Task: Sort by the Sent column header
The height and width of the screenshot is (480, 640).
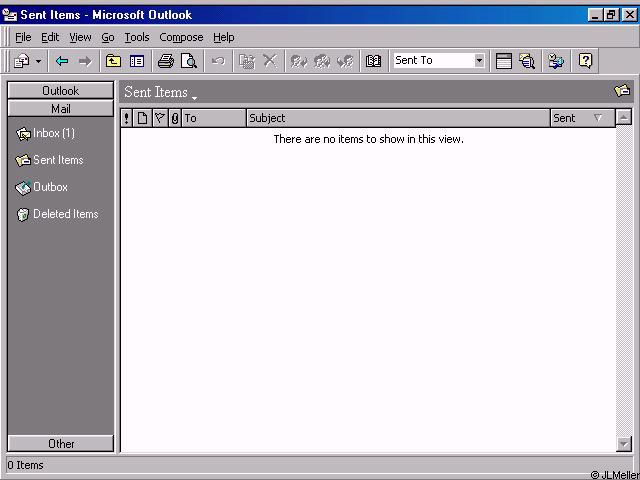Action: point(582,118)
